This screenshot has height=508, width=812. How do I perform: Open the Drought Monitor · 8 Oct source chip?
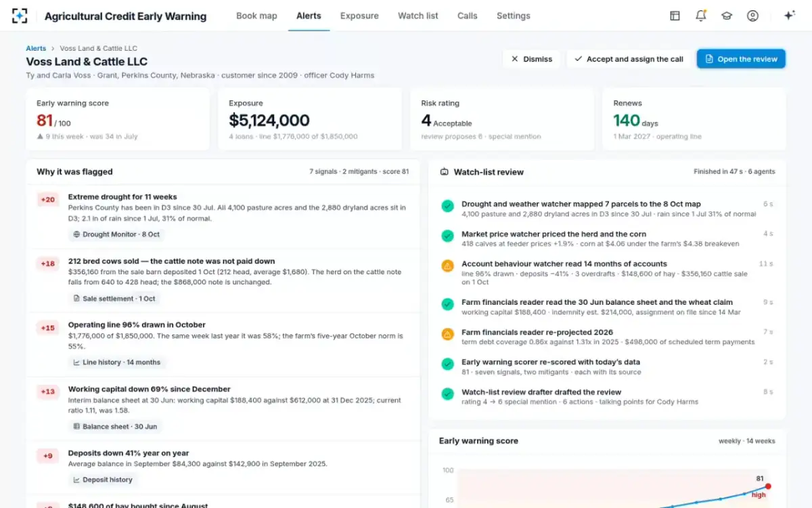coord(116,234)
